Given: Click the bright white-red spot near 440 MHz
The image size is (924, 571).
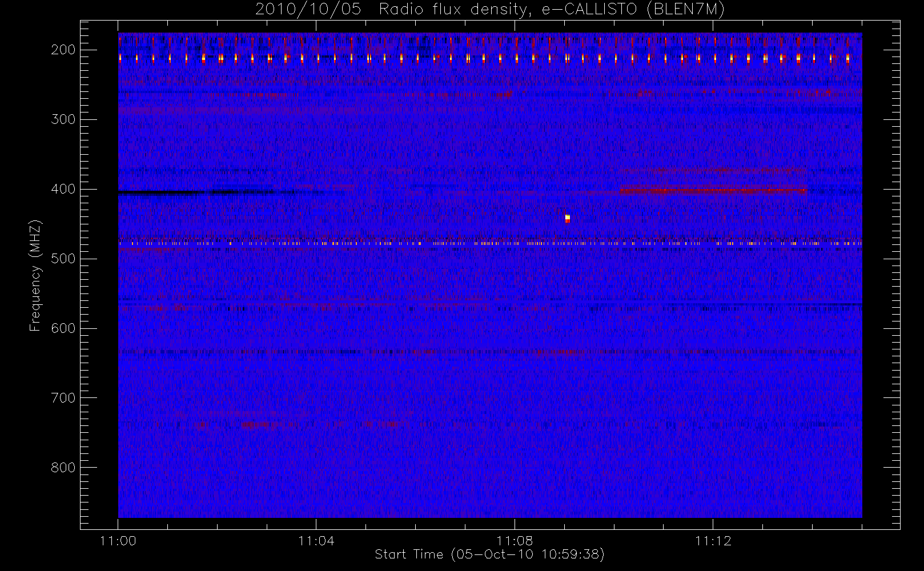Looking at the screenshot, I should click(567, 218).
